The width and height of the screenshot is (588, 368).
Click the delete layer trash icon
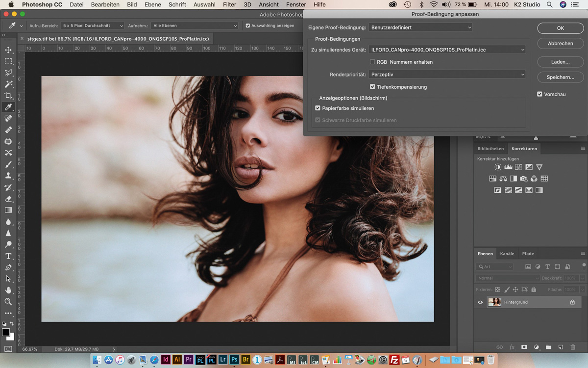pos(573,347)
